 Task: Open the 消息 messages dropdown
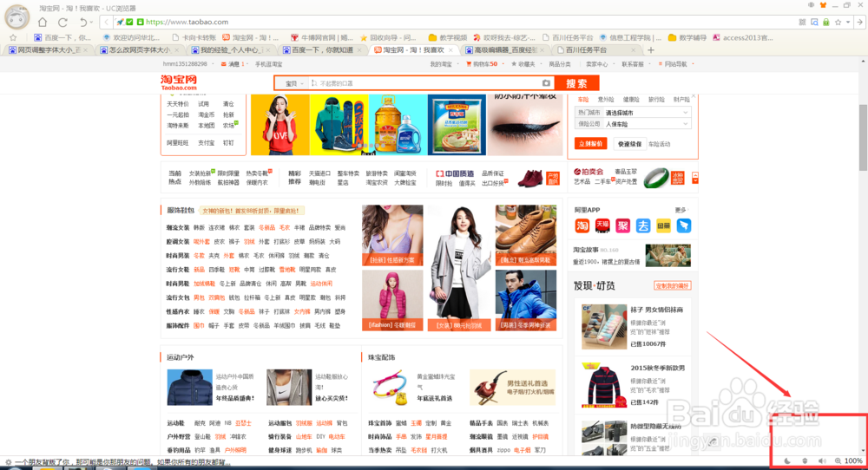[234, 64]
